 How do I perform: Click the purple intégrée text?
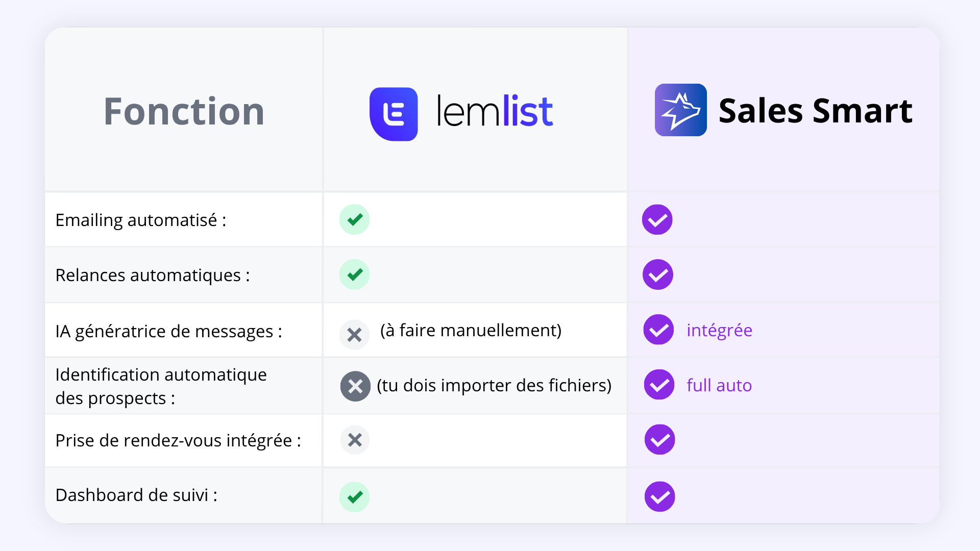pyautogui.click(x=719, y=331)
